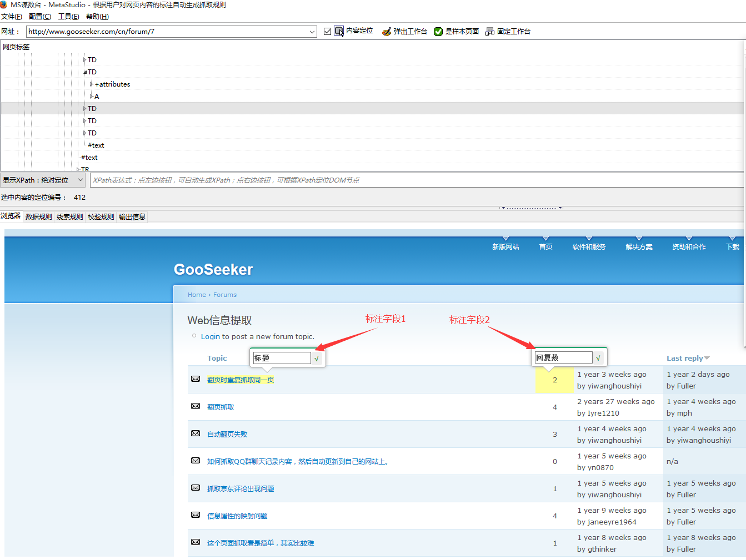Click the green 是样本页面 check icon

(x=438, y=32)
